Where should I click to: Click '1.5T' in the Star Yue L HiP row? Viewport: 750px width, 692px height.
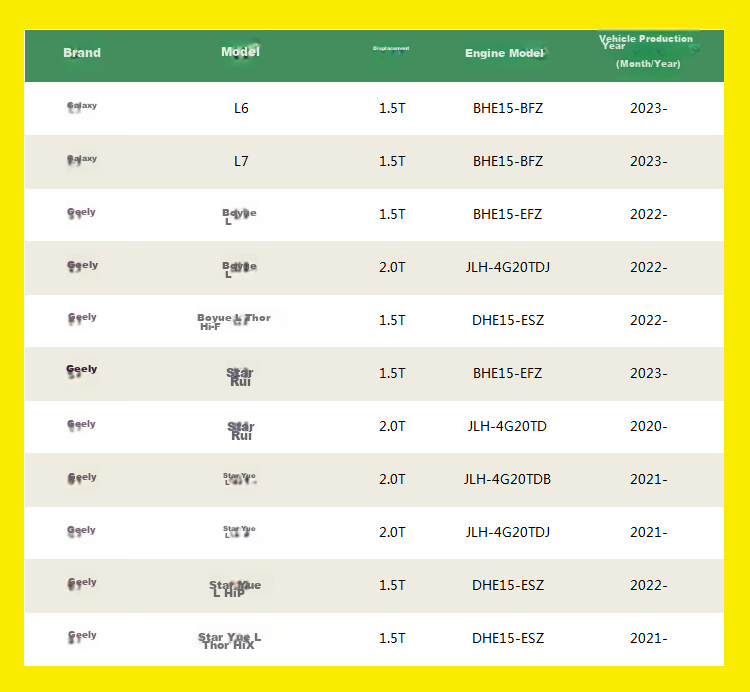coord(392,585)
